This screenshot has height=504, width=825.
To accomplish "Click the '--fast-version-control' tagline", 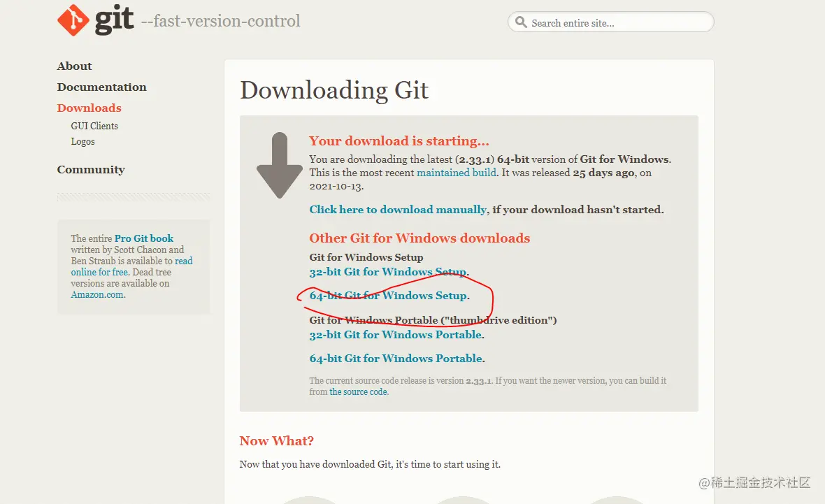I will [220, 21].
